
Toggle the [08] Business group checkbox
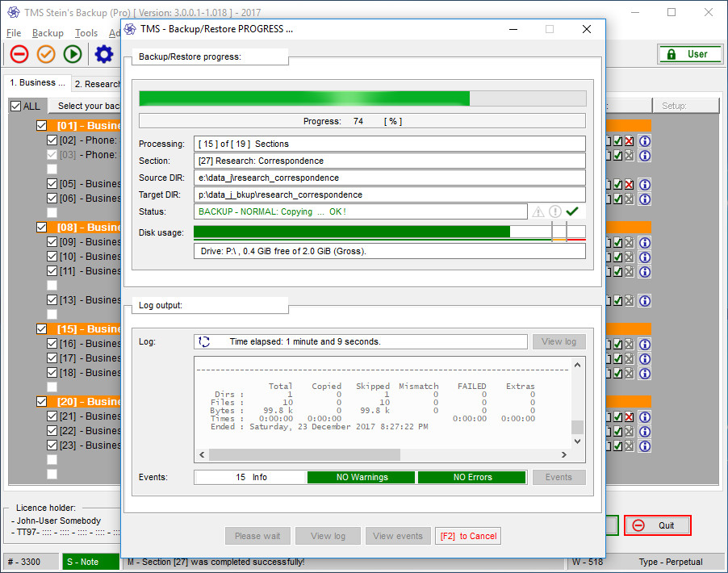point(42,227)
